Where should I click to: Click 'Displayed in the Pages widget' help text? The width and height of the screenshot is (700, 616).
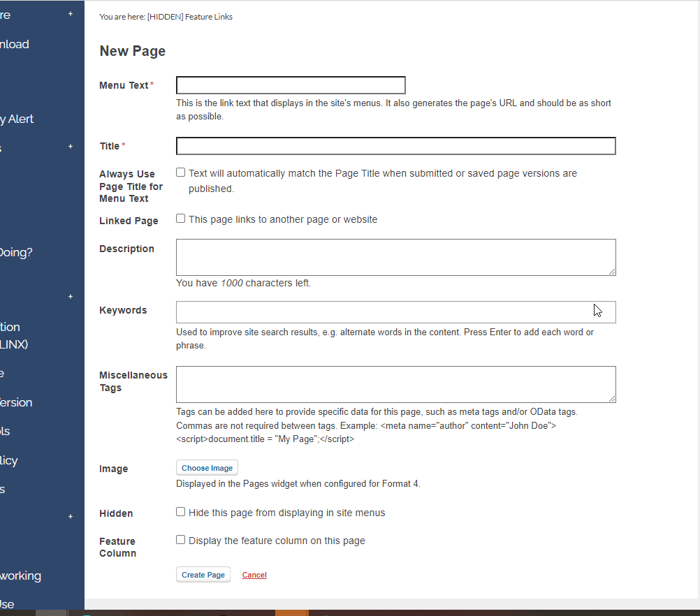point(298,484)
